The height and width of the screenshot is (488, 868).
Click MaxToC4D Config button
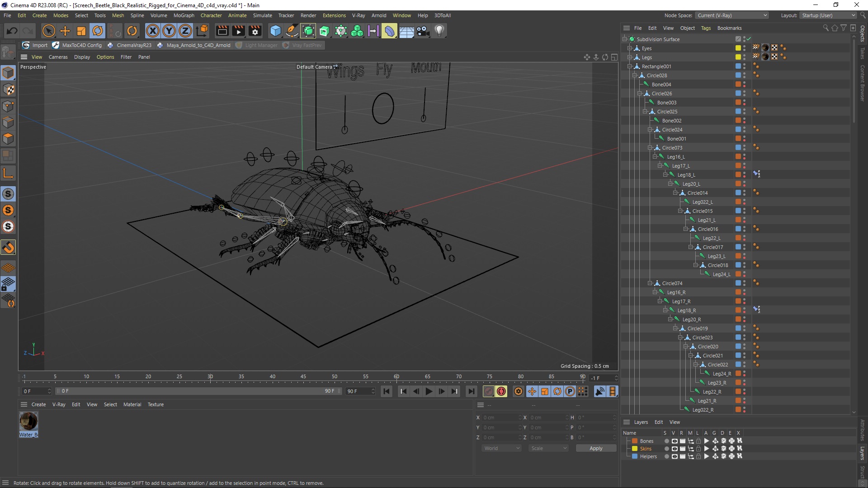(x=77, y=45)
